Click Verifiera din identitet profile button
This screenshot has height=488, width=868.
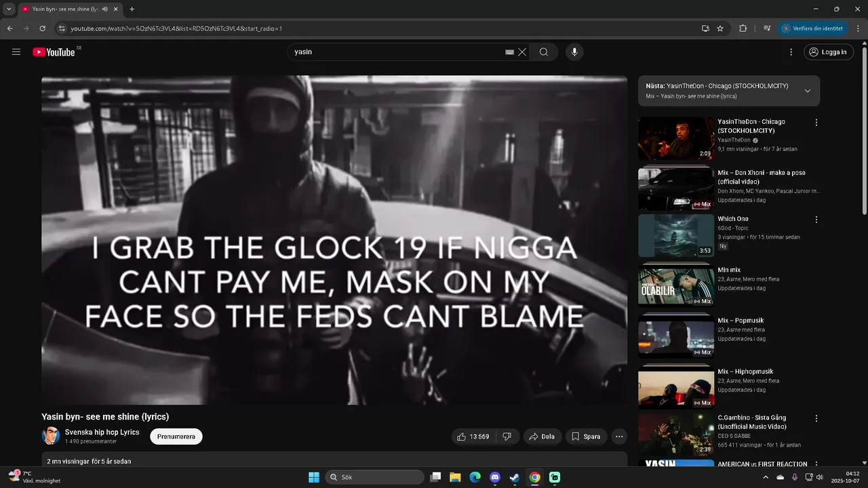point(812,28)
